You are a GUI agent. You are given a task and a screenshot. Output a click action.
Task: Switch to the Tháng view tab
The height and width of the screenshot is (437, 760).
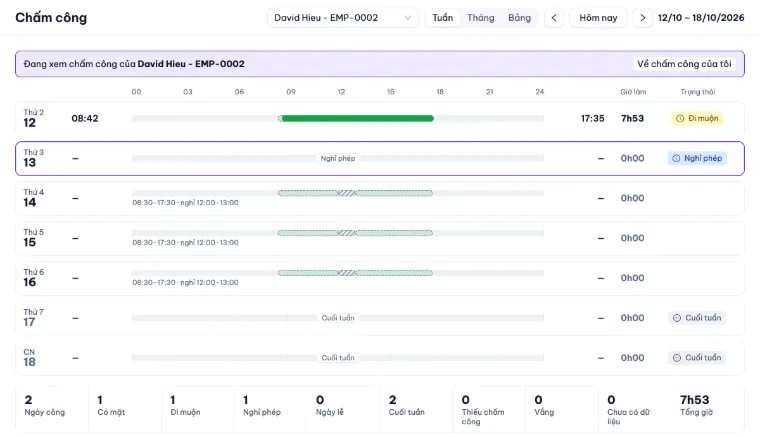click(480, 18)
